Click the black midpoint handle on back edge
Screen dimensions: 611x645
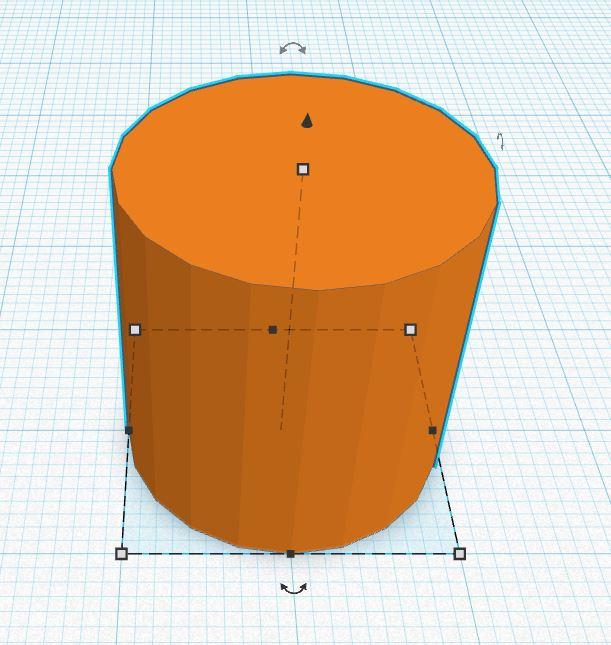pos(272,329)
